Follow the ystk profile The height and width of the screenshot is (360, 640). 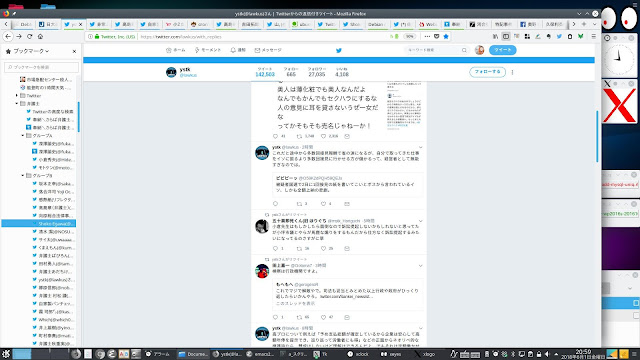487,72
